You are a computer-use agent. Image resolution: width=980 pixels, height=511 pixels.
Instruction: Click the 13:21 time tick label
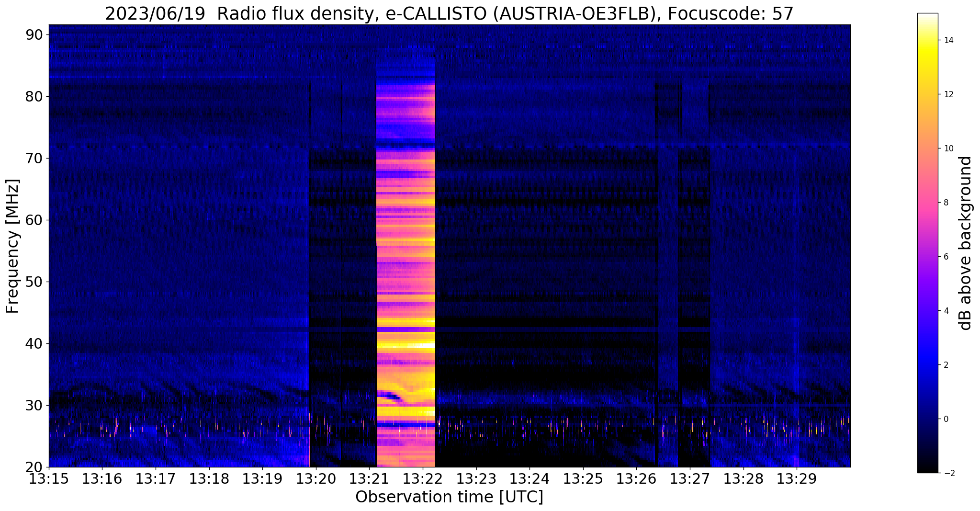[369, 479]
